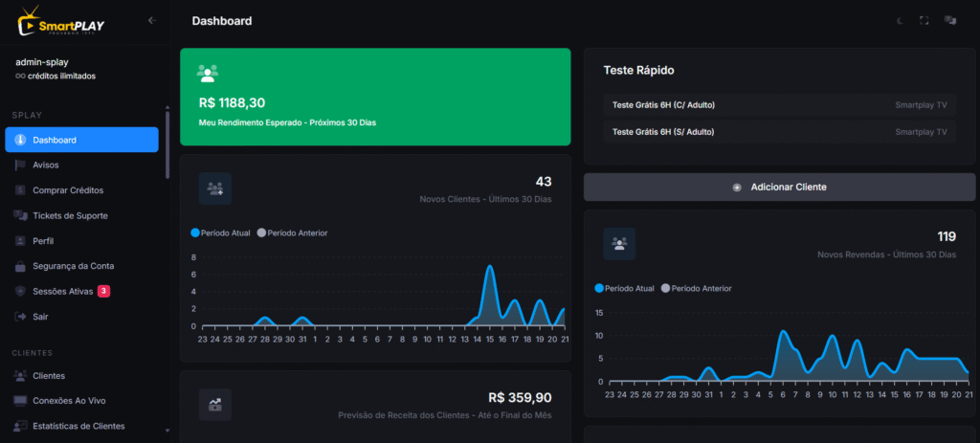The image size is (980, 443).
Task: Click the Novos Clientes user-plus icon
Action: 215,188
